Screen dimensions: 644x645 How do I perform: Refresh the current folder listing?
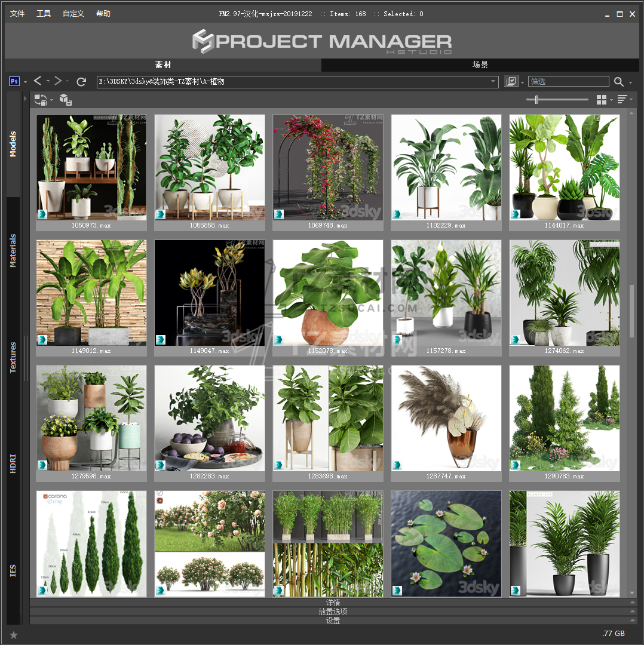[x=81, y=81]
